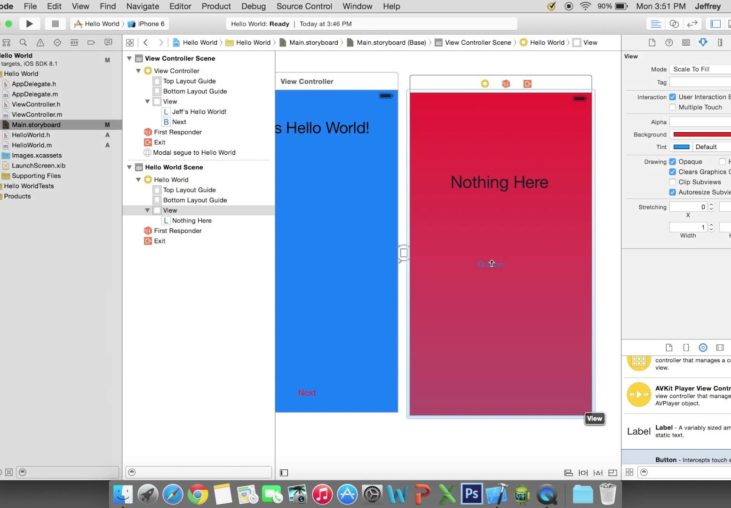
Task: Click the Background color swatch
Action: [700, 134]
